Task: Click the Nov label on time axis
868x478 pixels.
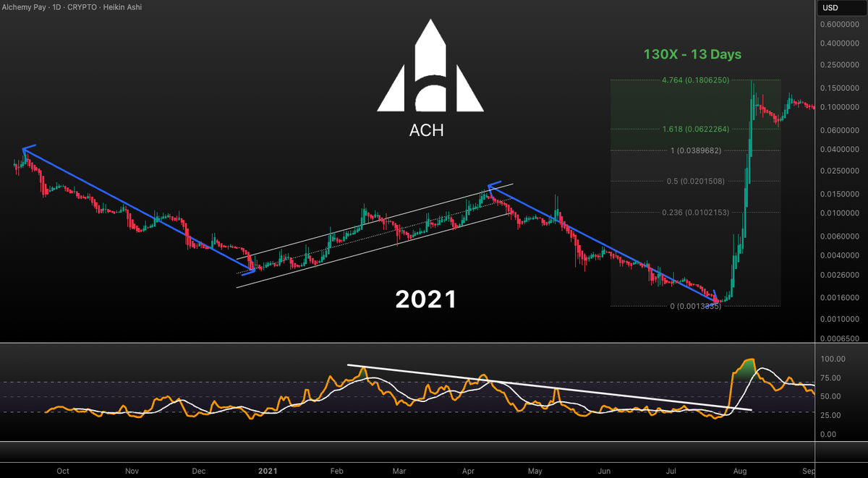Action: (132, 471)
